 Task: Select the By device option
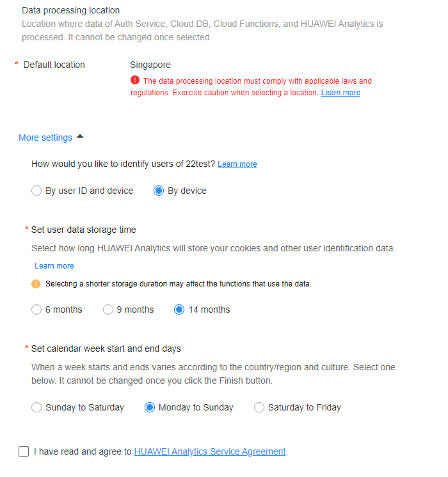pyautogui.click(x=159, y=191)
